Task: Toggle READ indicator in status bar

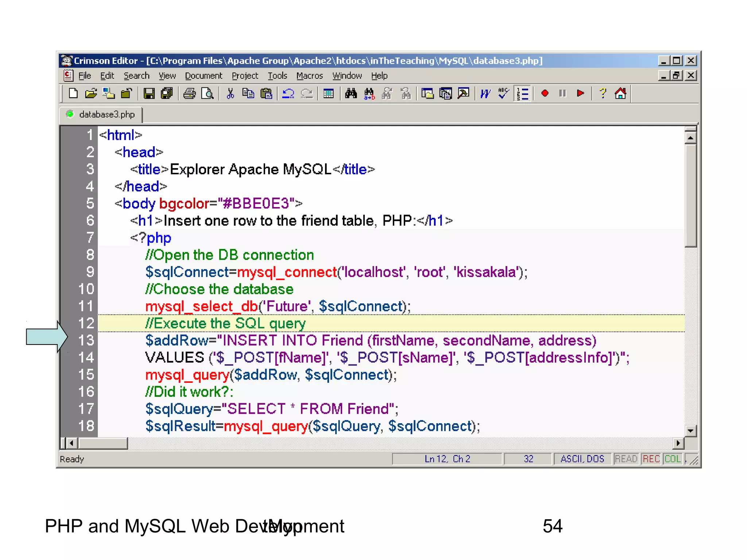Action: 626,459
